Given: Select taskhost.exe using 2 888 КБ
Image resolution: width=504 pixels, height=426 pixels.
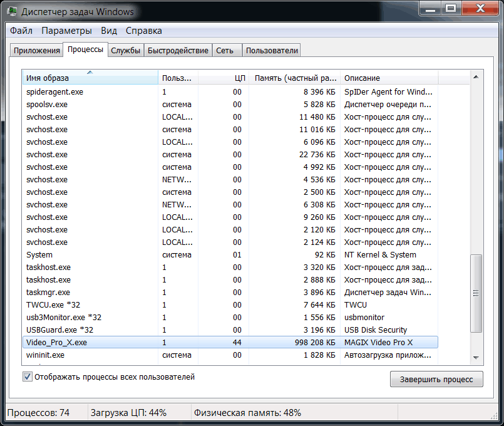Looking at the screenshot, I should (230, 280).
